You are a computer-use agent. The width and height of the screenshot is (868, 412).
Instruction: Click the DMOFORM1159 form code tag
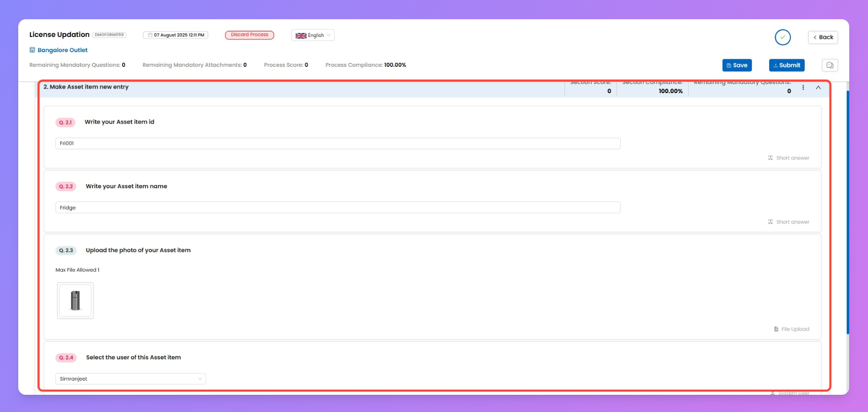coord(109,35)
